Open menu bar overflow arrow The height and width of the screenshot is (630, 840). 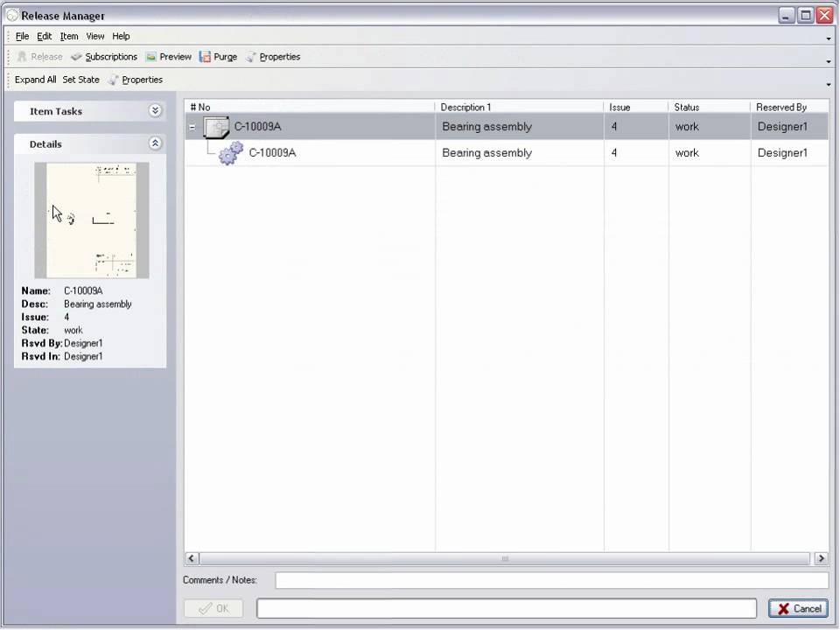(x=829, y=38)
